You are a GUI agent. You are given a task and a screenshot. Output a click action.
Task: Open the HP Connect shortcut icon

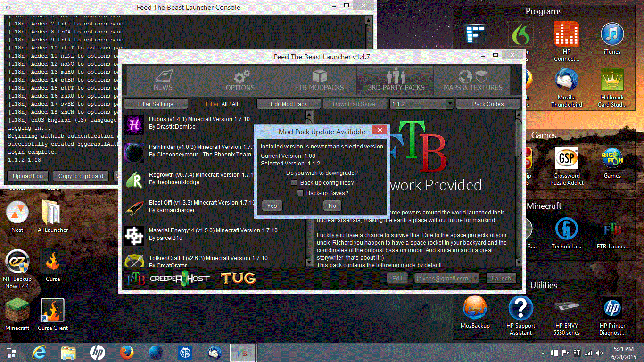566,42
